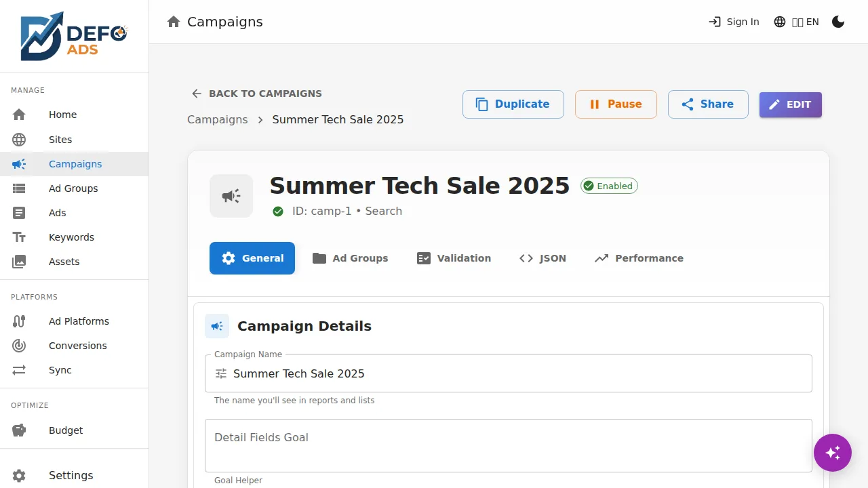Toggle dark mode moon icon
Image resolution: width=868 pixels, height=488 pixels.
(x=838, y=22)
